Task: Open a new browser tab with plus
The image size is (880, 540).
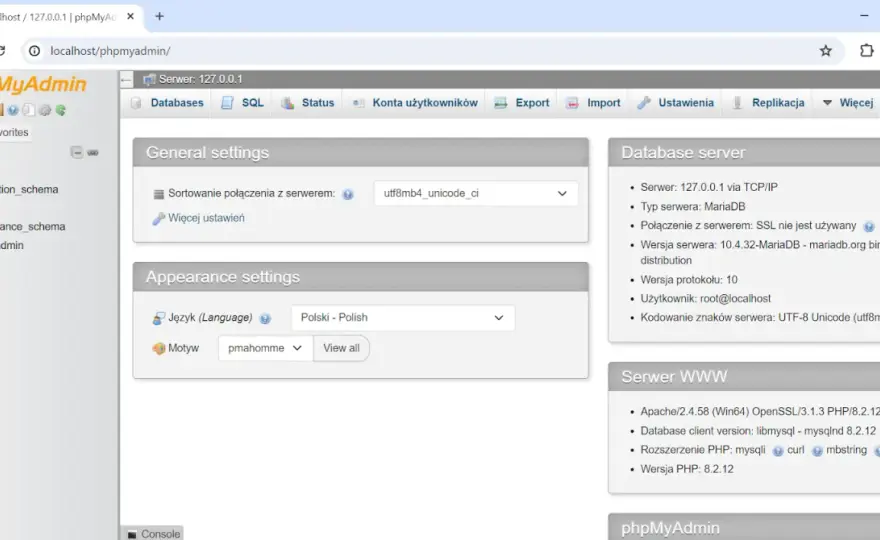Action: [159, 16]
